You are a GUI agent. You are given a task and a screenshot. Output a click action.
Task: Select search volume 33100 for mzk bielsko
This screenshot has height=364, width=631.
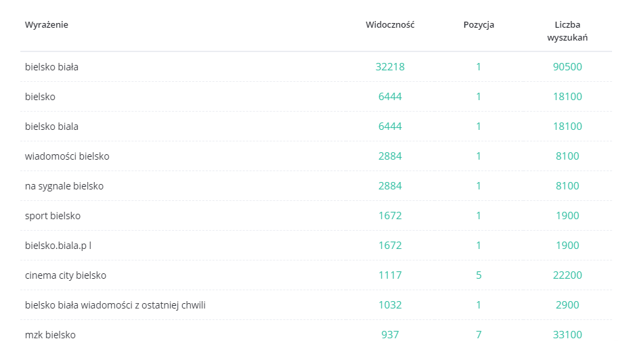pyautogui.click(x=567, y=335)
